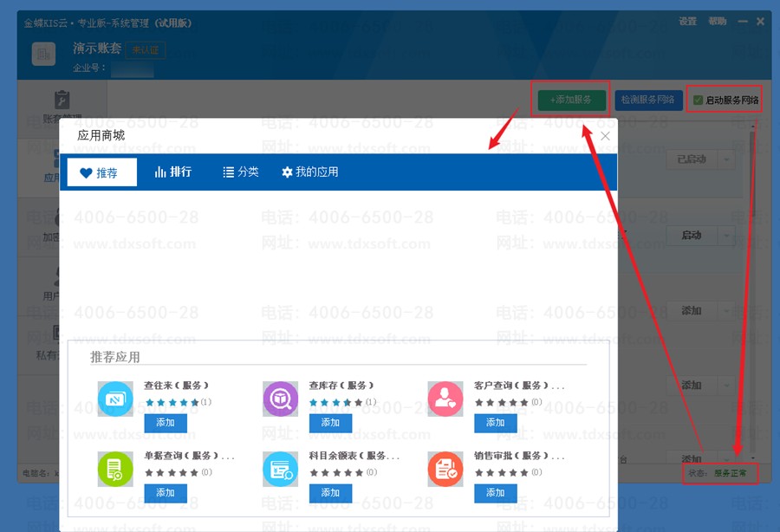
Task: Open the 设置 menu in title bar
Action: pyautogui.click(x=687, y=22)
